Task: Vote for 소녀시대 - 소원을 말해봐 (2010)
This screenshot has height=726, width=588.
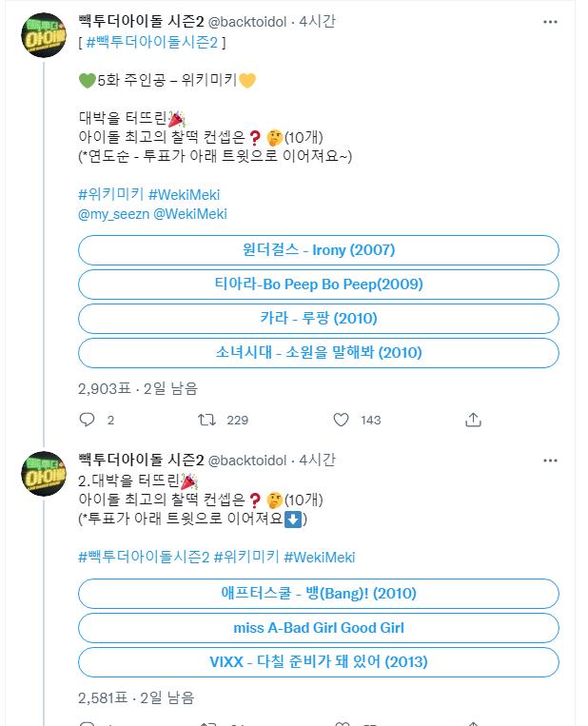Action: [319, 353]
